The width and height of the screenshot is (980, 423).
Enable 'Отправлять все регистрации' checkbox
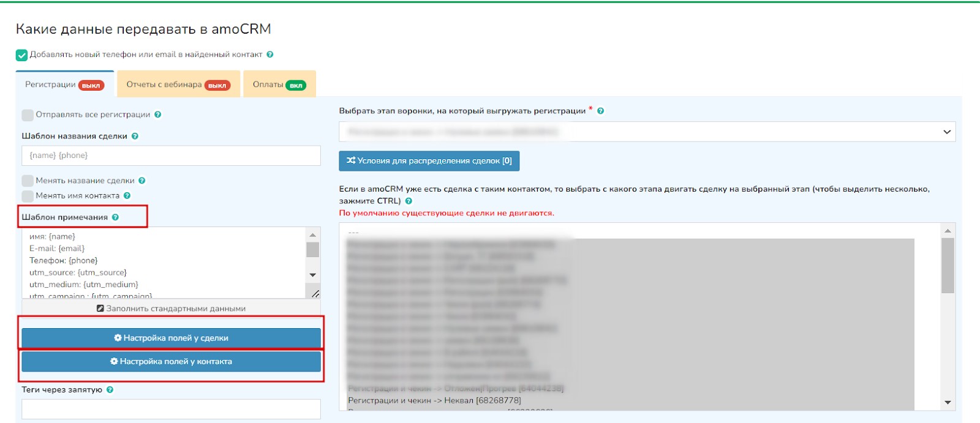click(28, 115)
